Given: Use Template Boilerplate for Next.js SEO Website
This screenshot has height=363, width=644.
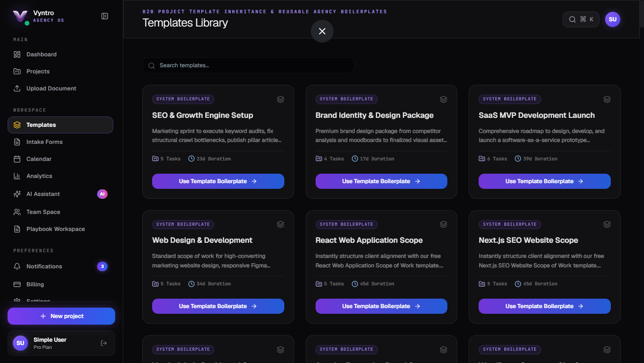Looking at the screenshot, I should coord(544,306).
